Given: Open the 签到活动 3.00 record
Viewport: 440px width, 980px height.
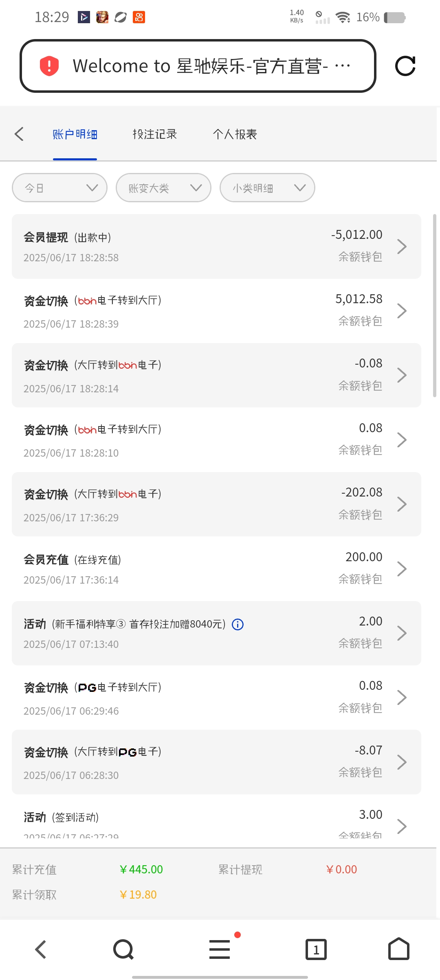Looking at the screenshot, I should (x=216, y=822).
